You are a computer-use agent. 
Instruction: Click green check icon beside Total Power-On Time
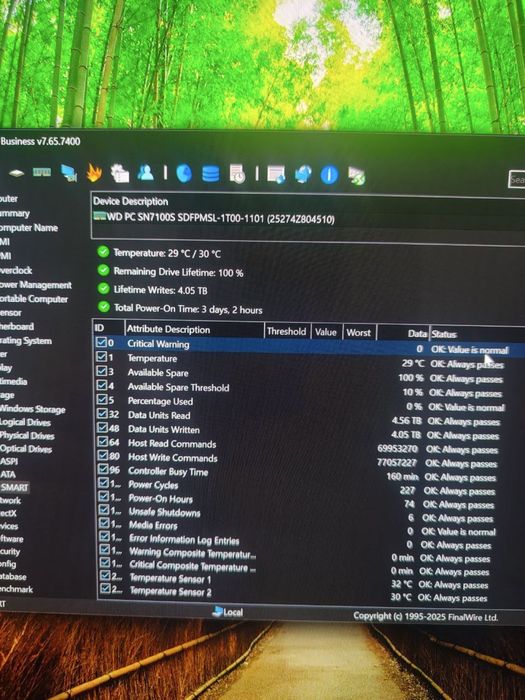pos(104,307)
